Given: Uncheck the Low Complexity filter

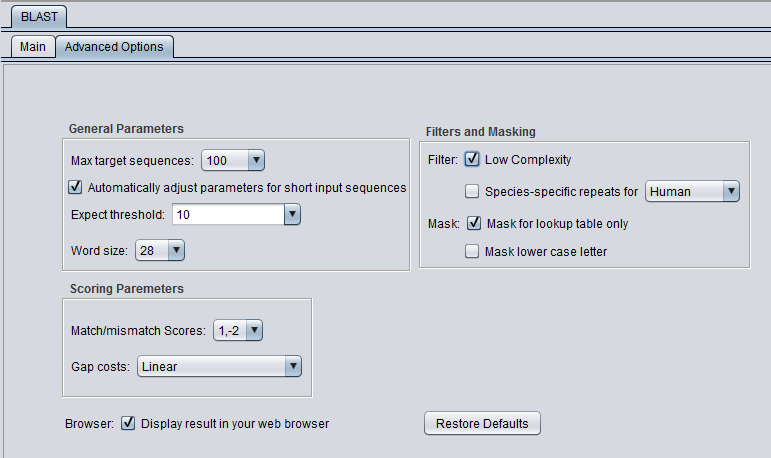Looking at the screenshot, I should pos(472,159).
